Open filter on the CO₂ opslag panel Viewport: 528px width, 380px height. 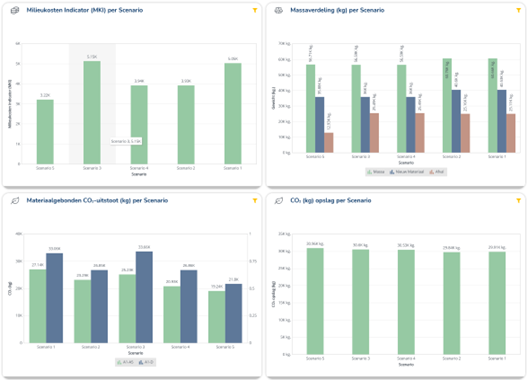(519, 201)
